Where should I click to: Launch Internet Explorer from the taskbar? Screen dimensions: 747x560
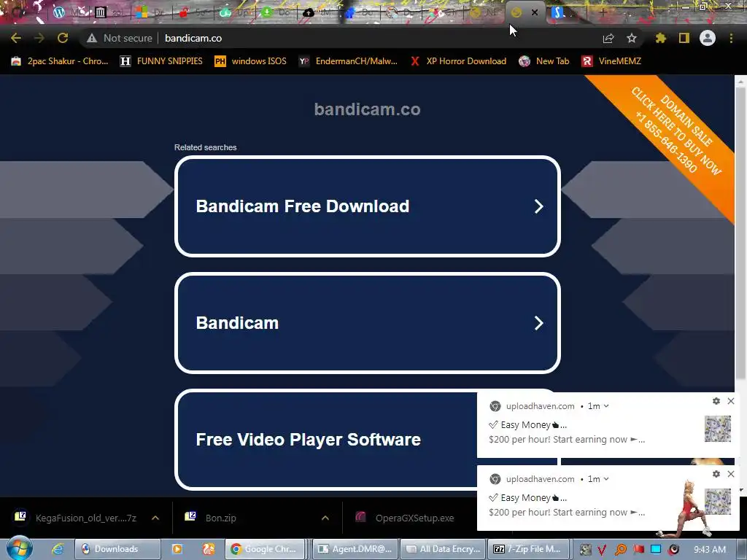(x=58, y=549)
